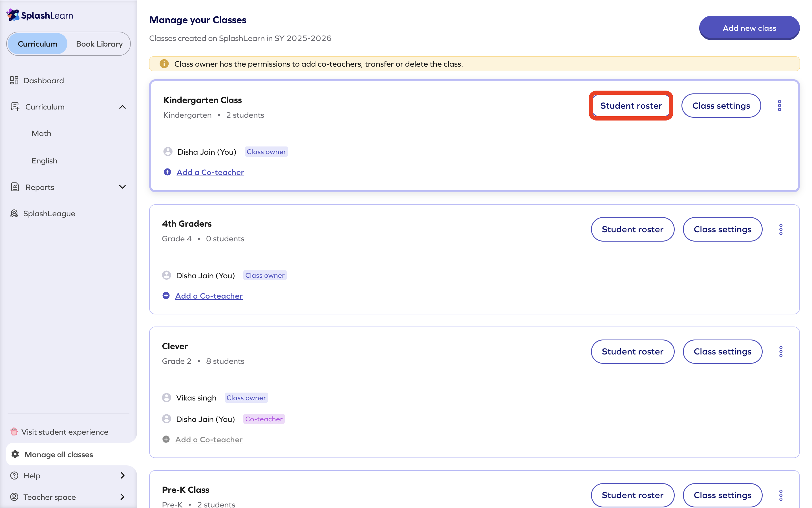Open Class settings for 4th Graders

point(722,229)
